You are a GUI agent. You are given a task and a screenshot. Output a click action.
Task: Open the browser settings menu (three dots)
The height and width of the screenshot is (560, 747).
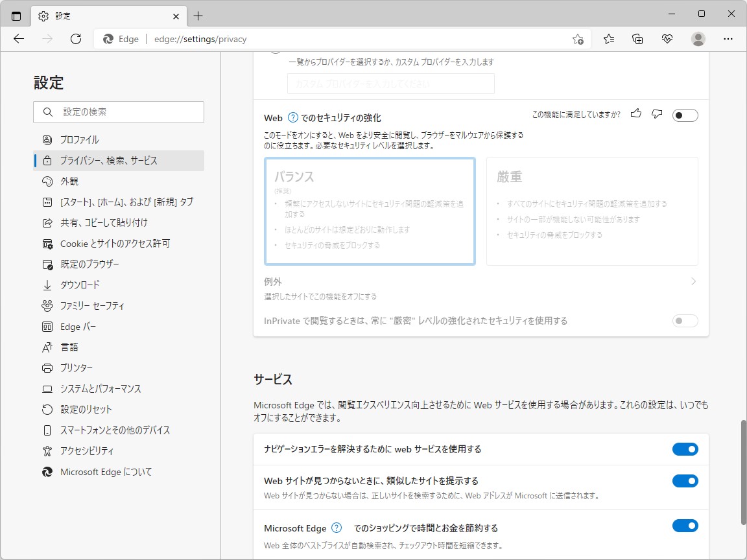click(x=728, y=39)
